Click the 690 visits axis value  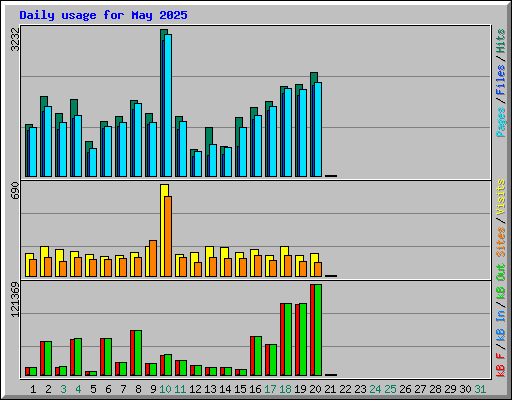point(15,190)
